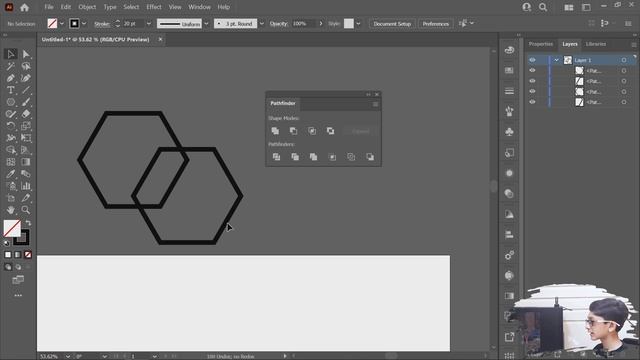This screenshot has height=360, width=640.
Task: Click the Document Setup button
Action: coord(392,24)
